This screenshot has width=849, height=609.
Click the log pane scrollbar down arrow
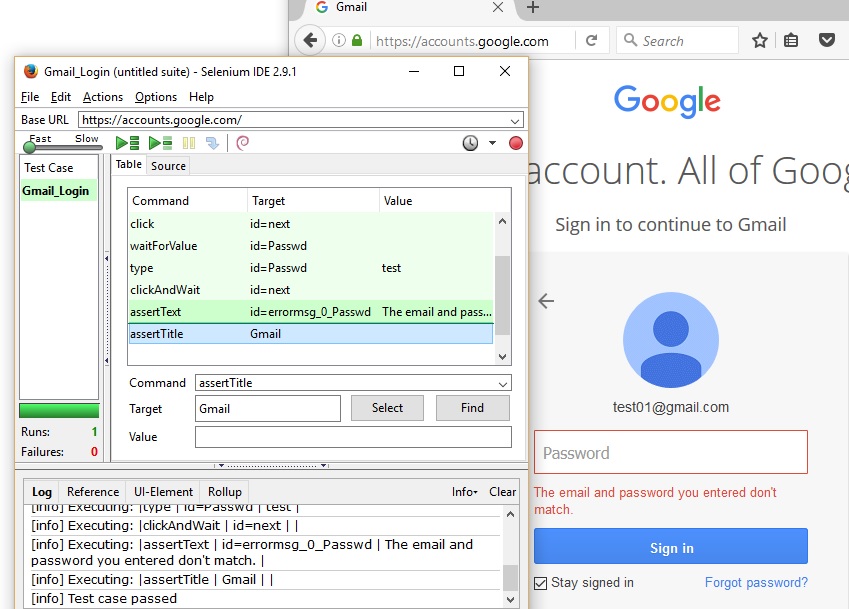(510, 599)
